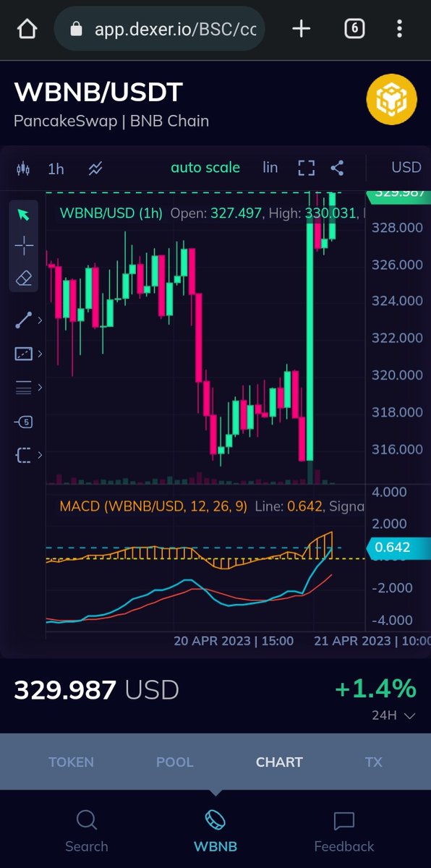Expand the trend line tool options
Screen dimensions: 431x868
pos(40,320)
